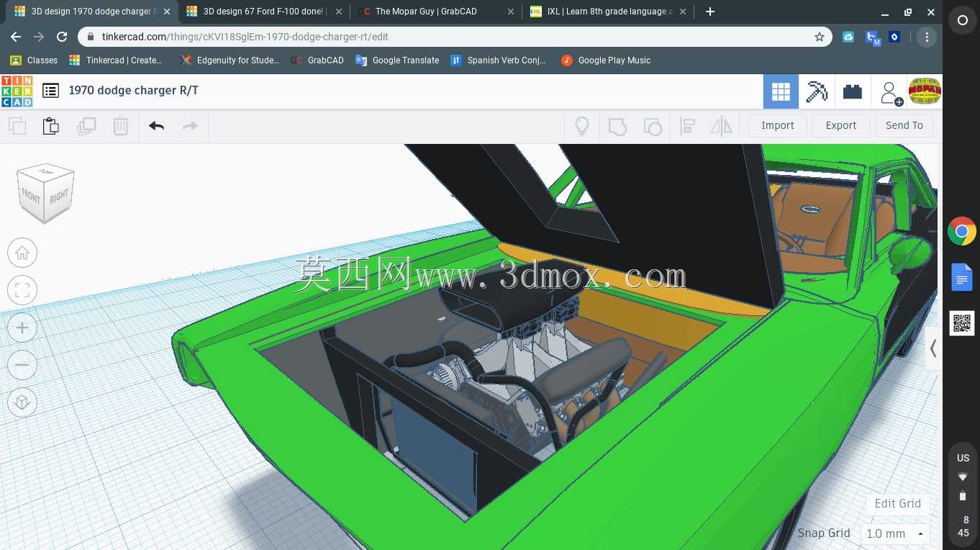Click the Send To button

(x=904, y=125)
